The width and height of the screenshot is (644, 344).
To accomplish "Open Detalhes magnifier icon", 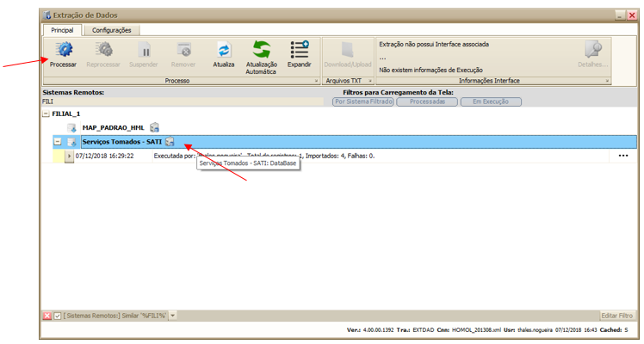I will coord(593,50).
